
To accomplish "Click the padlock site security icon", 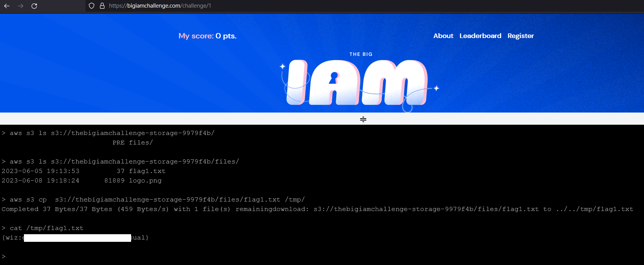I will (102, 6).
